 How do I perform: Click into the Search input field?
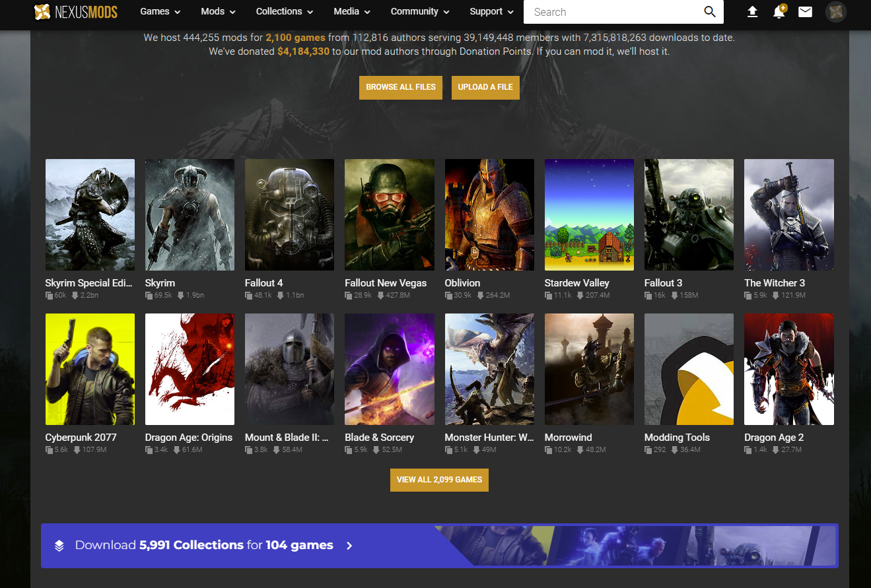[x=614, y=12]
